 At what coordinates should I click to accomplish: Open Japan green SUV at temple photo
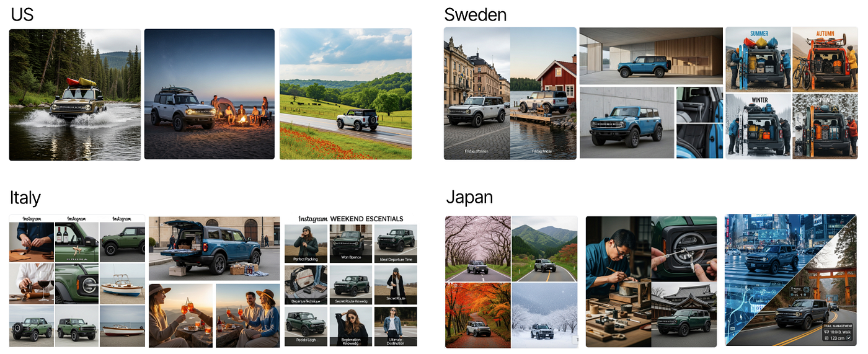tap(684, 315)
